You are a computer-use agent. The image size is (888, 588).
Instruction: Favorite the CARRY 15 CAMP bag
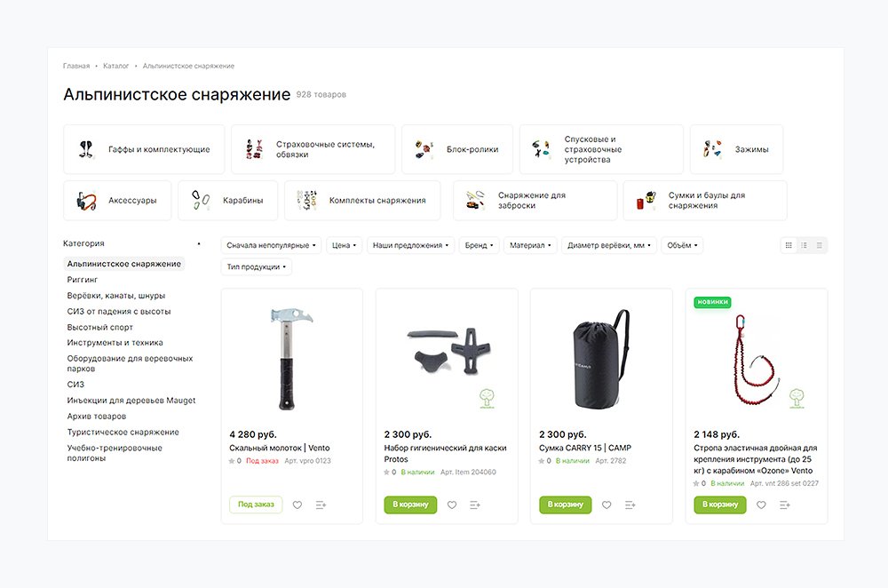click(607, 505)
